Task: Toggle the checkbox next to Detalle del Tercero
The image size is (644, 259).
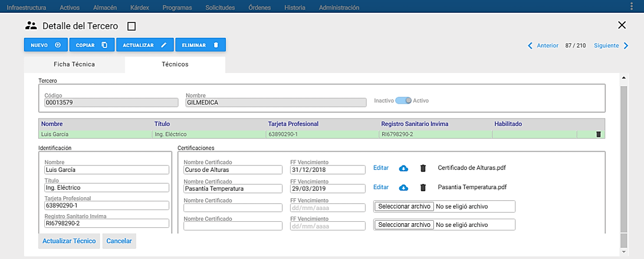Action: tap(131, 26)
